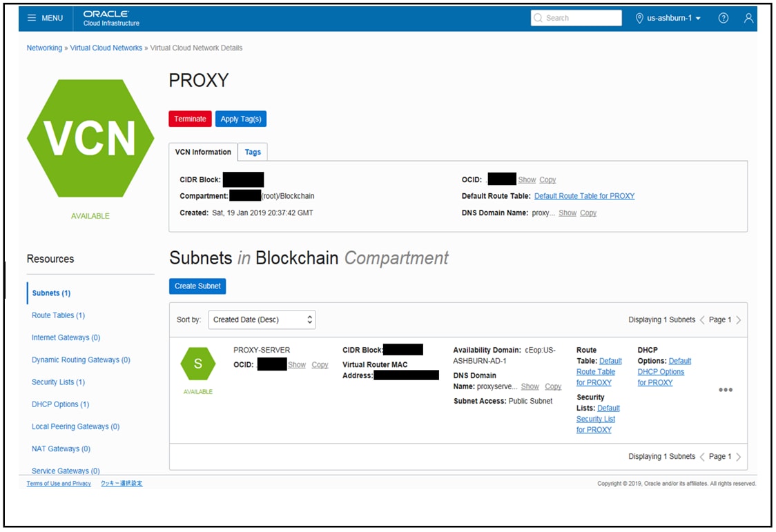Screen dimensions: 776x532
Task: Open the Default DHCP Options for PROXY link
Action: pyautogui.click(x=661, y=372)
